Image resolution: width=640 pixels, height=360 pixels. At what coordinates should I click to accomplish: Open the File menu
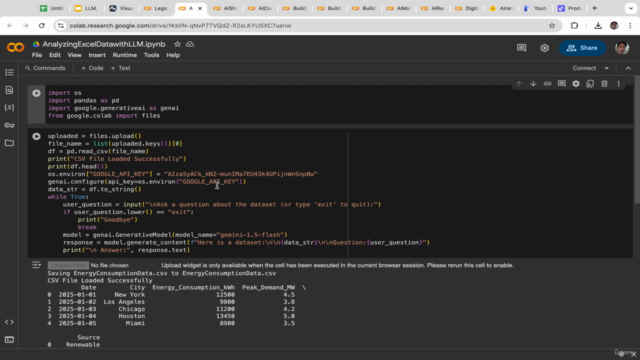[x=37, y=55]
